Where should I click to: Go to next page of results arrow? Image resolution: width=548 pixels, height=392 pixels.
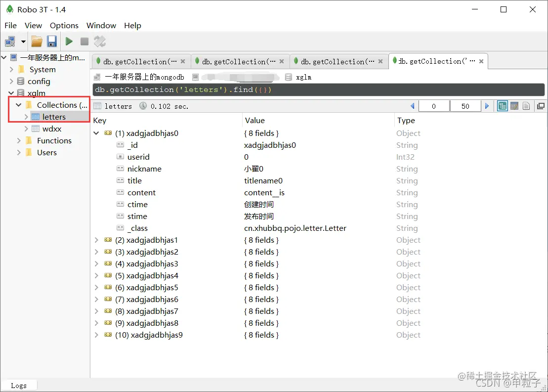click(x=487, y=106)
